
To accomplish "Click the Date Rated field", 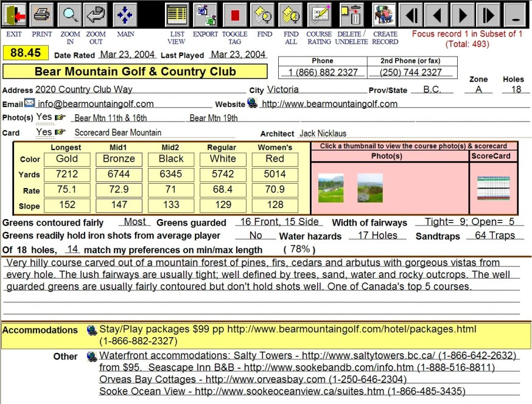I will pyautogui.click(x=128, y=54).
